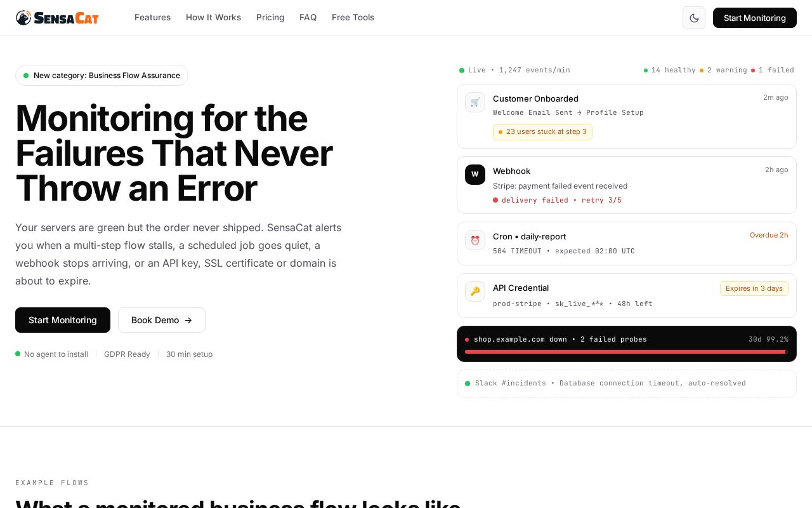Viewport: 812px width, 508px height.
Task: Open the Features menu item
Action: click(x=152, y=17)
